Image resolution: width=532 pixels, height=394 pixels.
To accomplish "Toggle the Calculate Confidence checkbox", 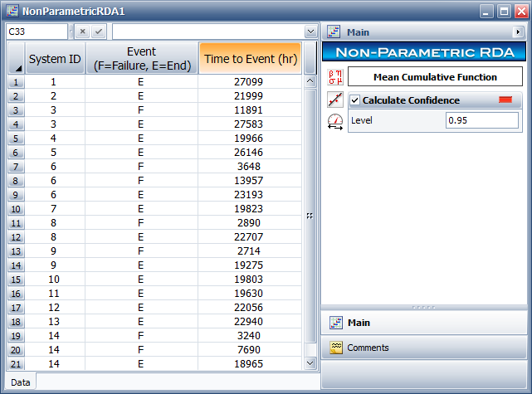I will point(355,100).
